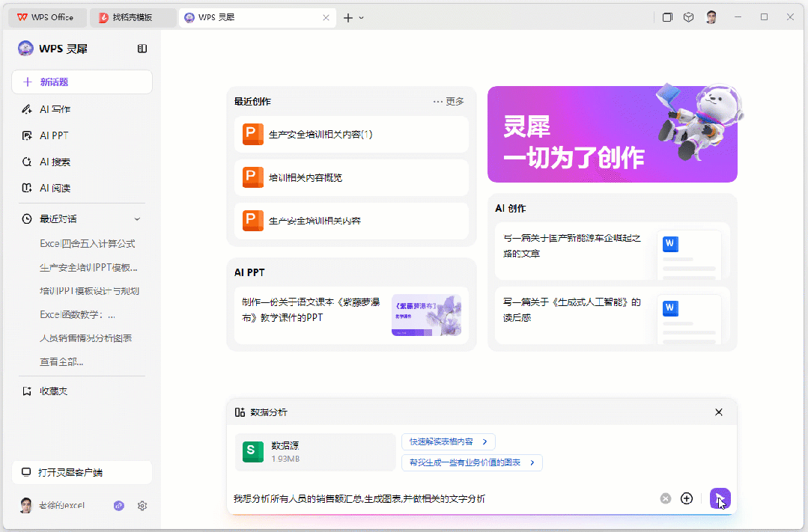Collapse the 最近对话 chevron
Screen dimensions: 808x532
coord(137,219)
